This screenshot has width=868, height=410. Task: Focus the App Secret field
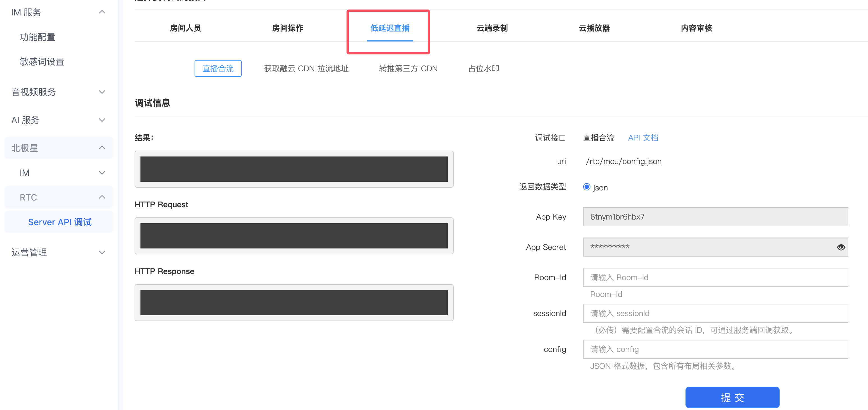[715, 247]
